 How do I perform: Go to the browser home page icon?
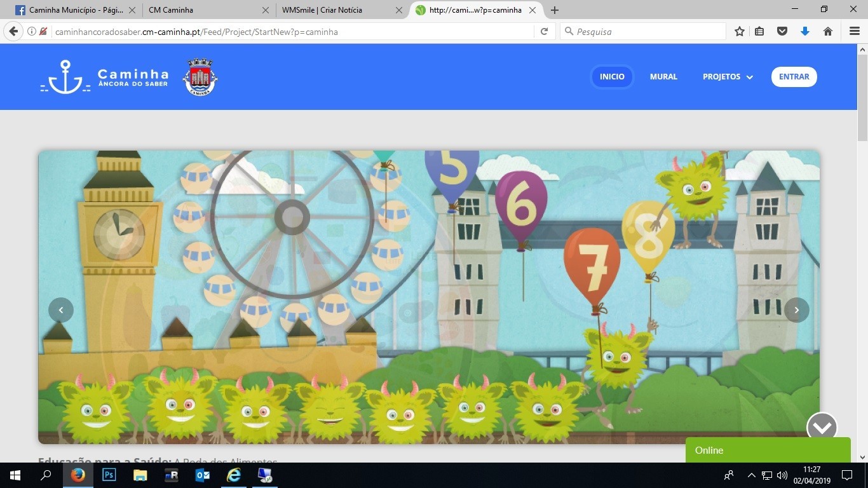tap(827, 31)
